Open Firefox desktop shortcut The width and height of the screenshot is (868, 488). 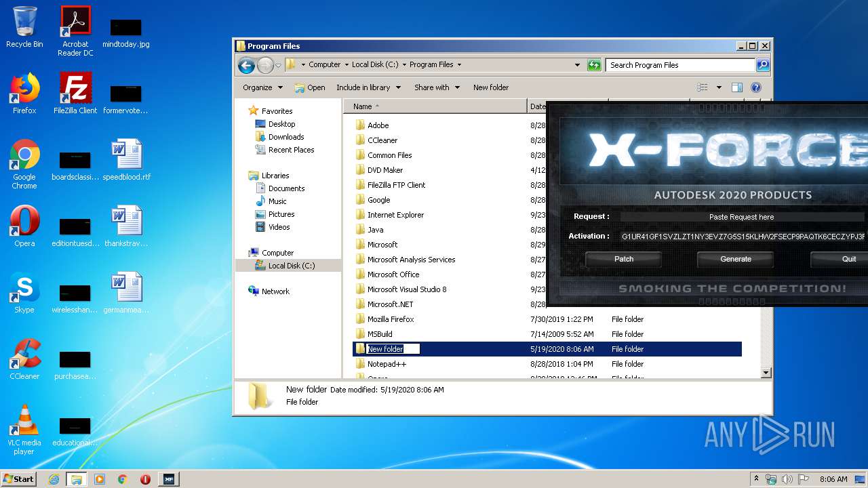[24, 94]
